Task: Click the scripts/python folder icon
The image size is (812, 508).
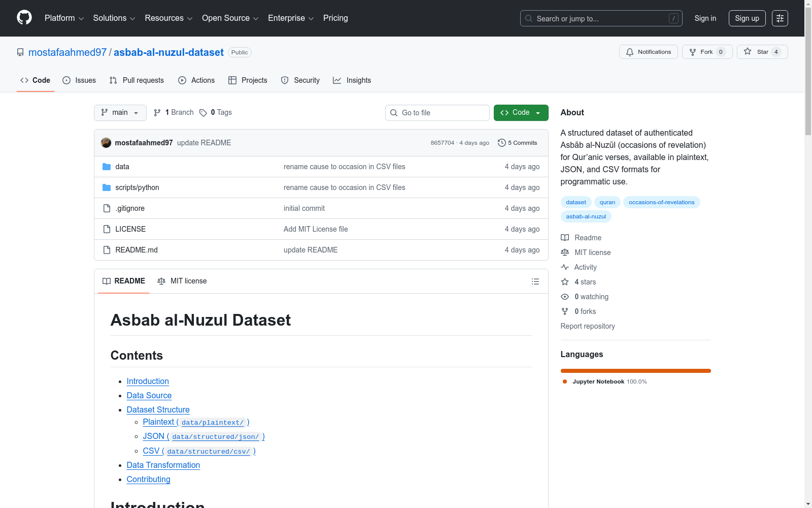Action: (x=107, y=187)
